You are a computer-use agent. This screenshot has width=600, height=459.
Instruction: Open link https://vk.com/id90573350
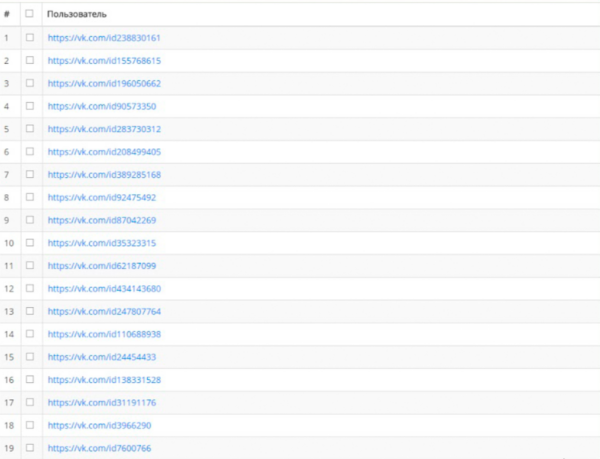click(102, 106)
